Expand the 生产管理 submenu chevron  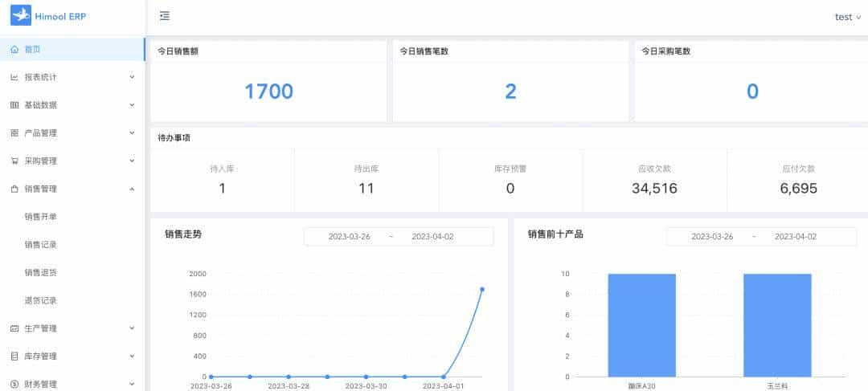coord(132,328)
